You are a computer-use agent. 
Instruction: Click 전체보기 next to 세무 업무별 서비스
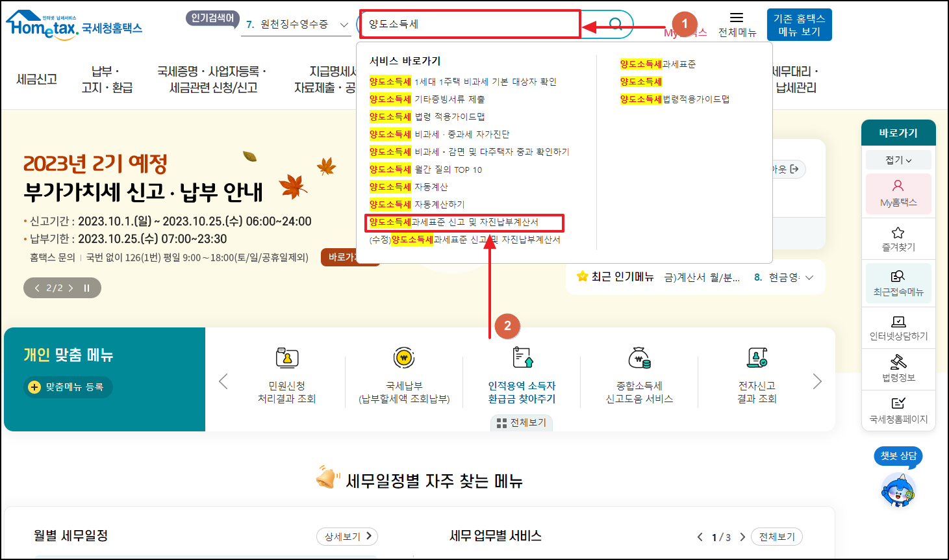tap(777, 537)
